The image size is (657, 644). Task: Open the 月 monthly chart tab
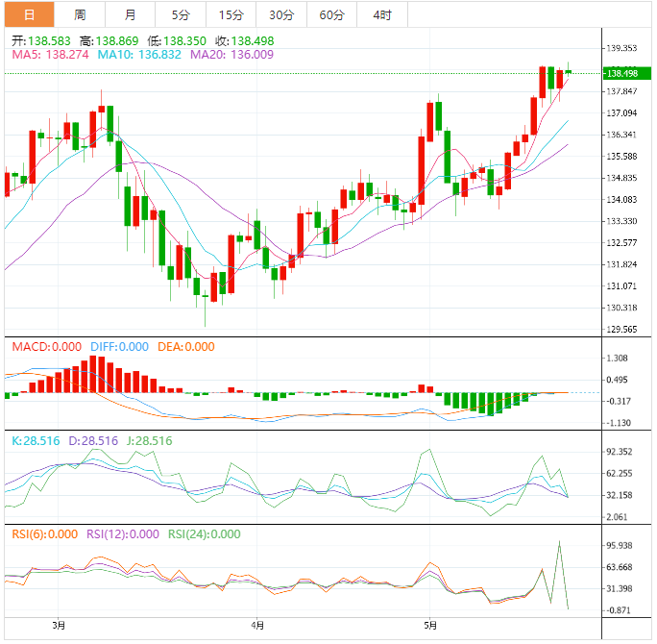click(130, 14)
